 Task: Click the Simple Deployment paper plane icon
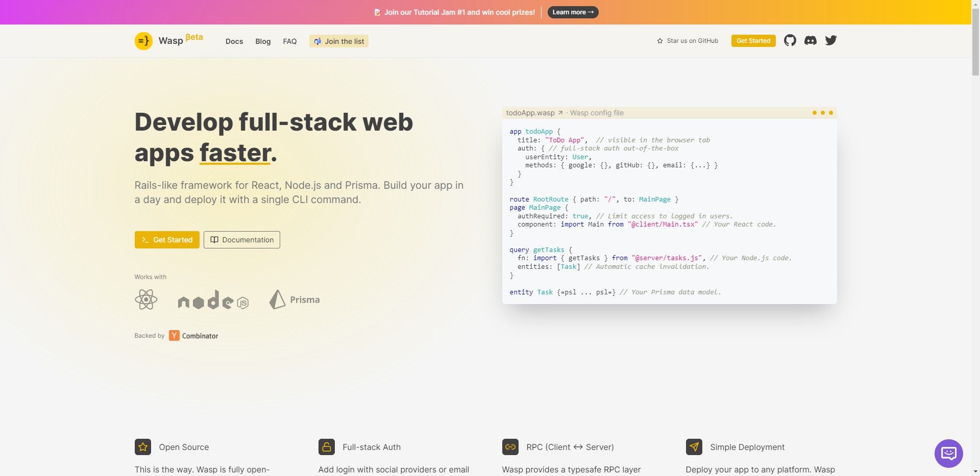click(694, 447)
